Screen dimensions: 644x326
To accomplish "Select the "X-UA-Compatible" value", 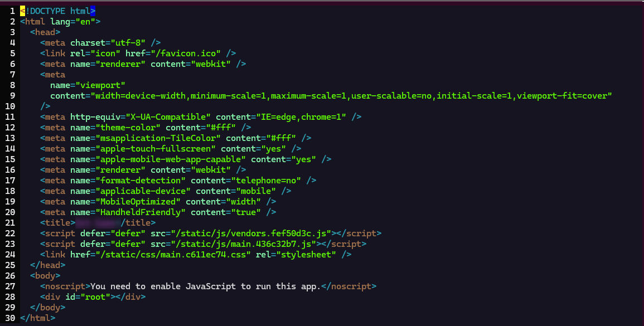I will coord(168,117).
